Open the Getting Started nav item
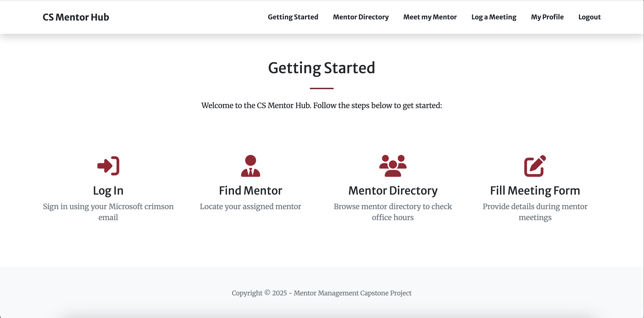The image size is (644, 318). pyautogui.click(x=293, y=17)
